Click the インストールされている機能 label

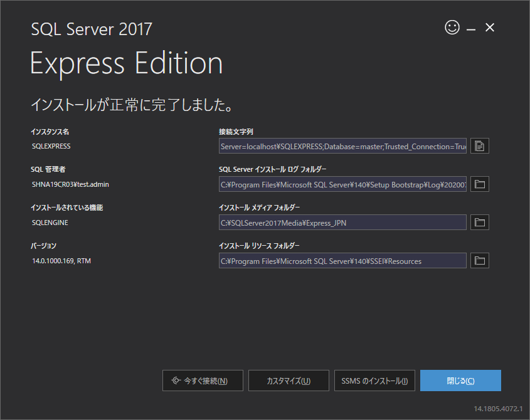(67, 207)
